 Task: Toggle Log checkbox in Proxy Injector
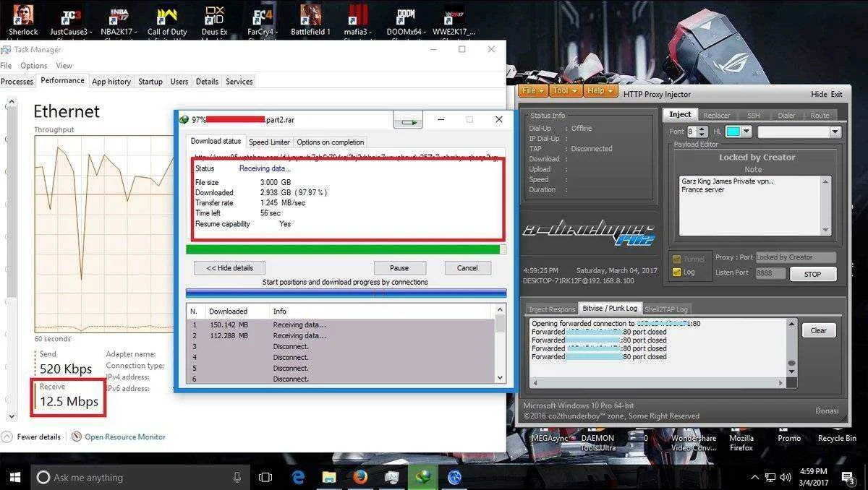676,272
